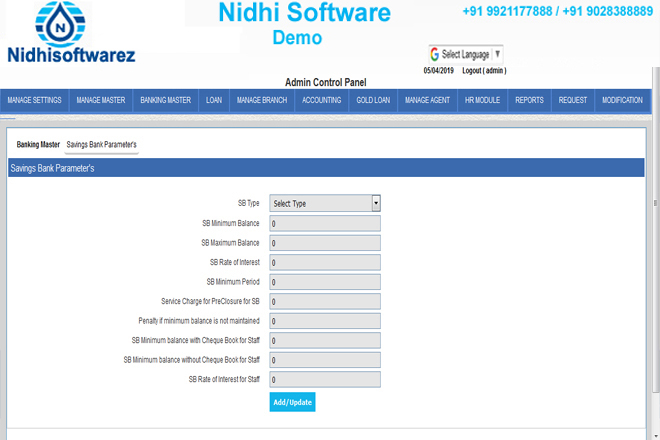Viewport: 660px width, 440px height.
Task: Click the Nidhisoftwarez water drop logo
Action: pyautogui.click(x=60, y=24)
